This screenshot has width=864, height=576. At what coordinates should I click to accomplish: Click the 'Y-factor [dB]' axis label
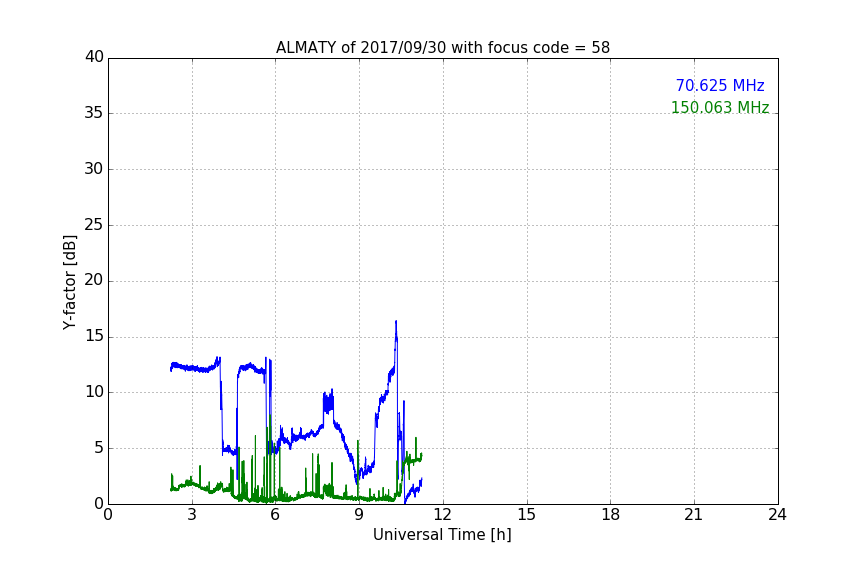(69, 282)
